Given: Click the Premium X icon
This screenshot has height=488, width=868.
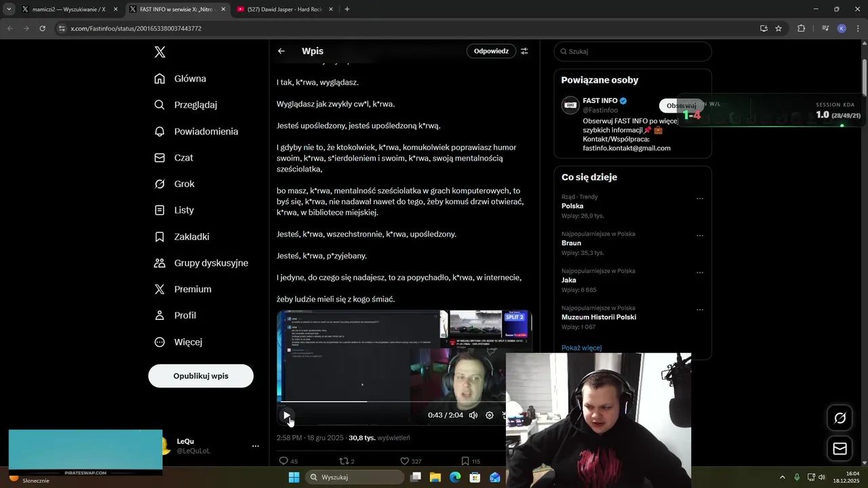Looking at the screenshot, I should click(159, 289).
